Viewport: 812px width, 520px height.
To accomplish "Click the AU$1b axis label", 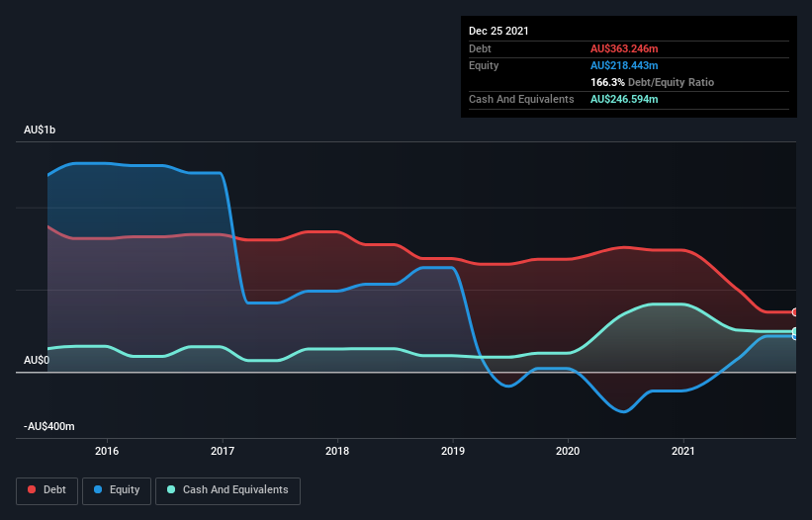I will pos(40,130).
